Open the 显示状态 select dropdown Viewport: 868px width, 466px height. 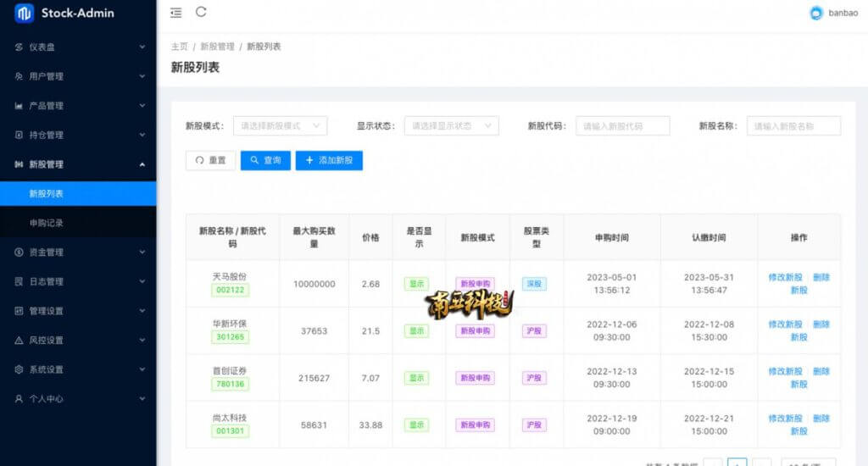coord(451,126)
